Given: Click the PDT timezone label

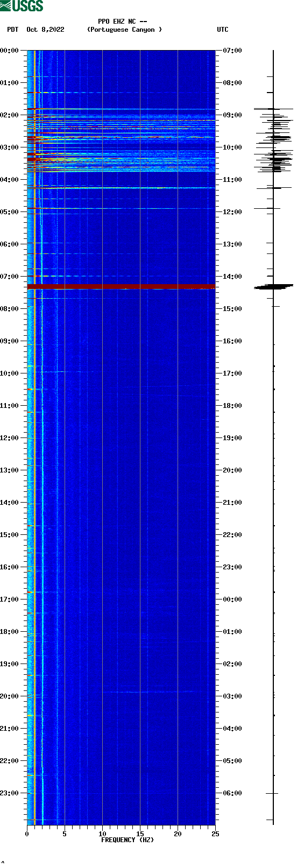Looking at the screenshot, I should (12, 30).
